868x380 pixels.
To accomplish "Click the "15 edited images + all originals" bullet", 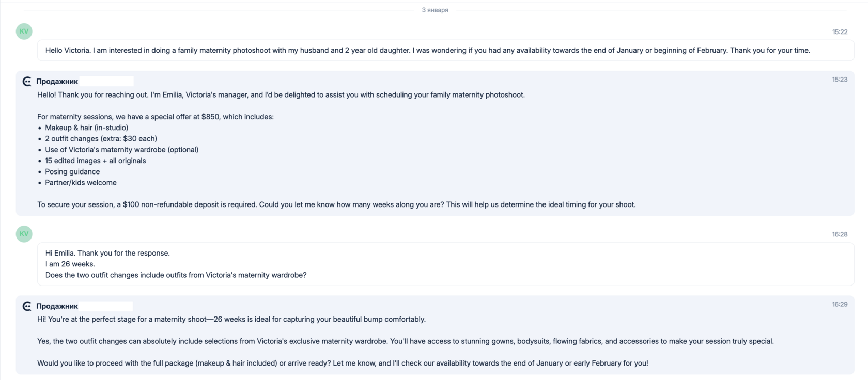I will tap(95, 161).
